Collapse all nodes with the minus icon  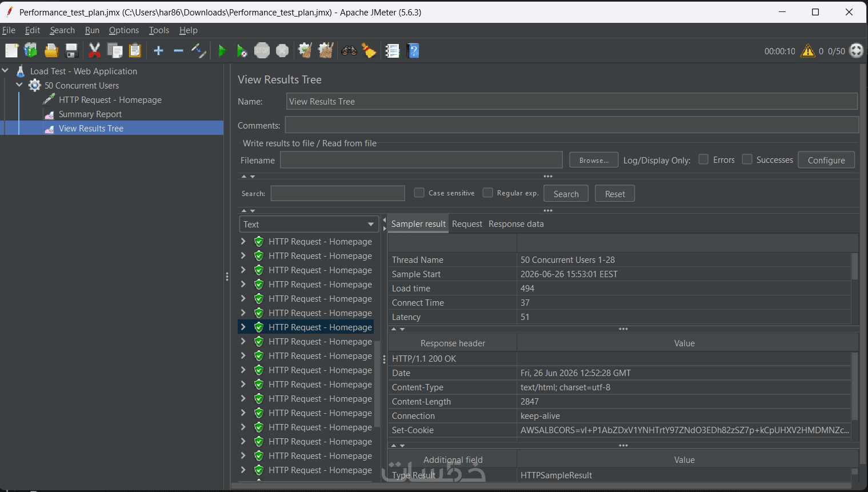[x=178, y=51]
